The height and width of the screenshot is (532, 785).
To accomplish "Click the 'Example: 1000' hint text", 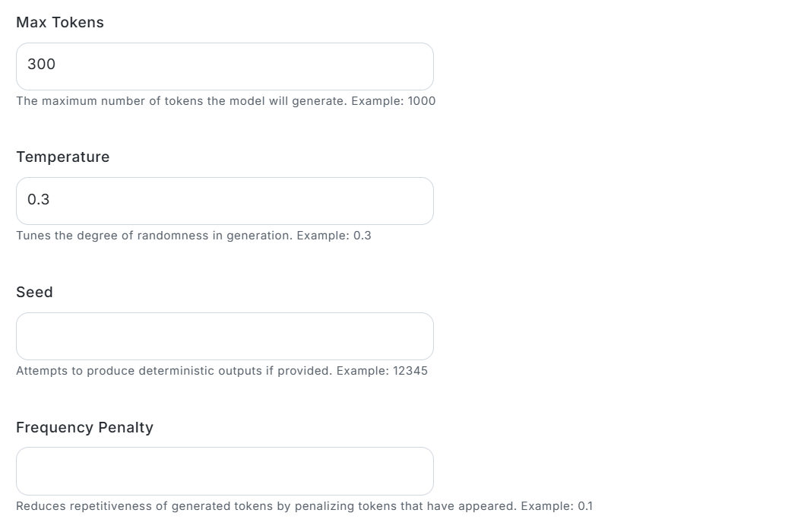I will point(394,101).
